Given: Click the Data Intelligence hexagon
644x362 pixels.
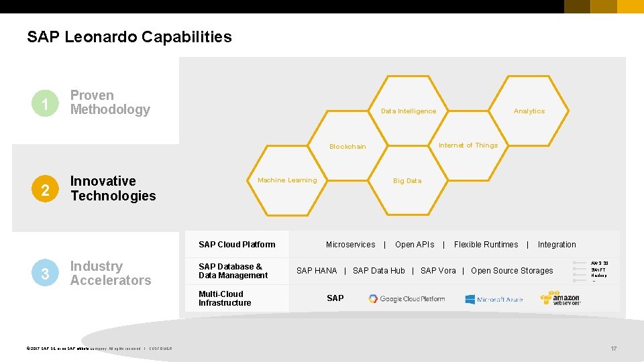Looking at the screenshot, I should 409,111.
